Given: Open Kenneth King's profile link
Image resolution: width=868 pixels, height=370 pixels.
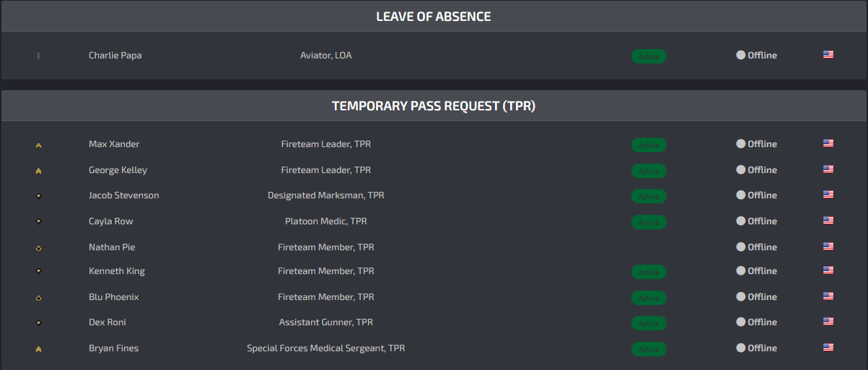Looking at the screenshot, I should point(117,271).
